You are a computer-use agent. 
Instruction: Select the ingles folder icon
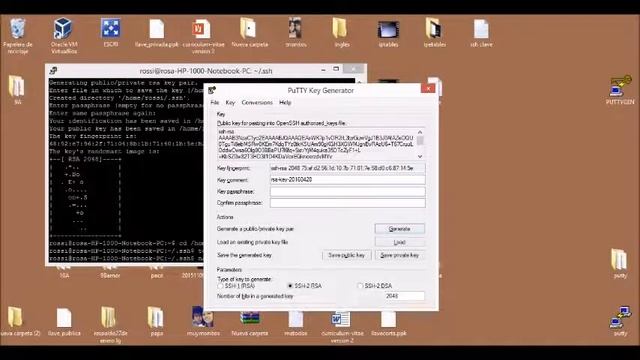(340, 29)
